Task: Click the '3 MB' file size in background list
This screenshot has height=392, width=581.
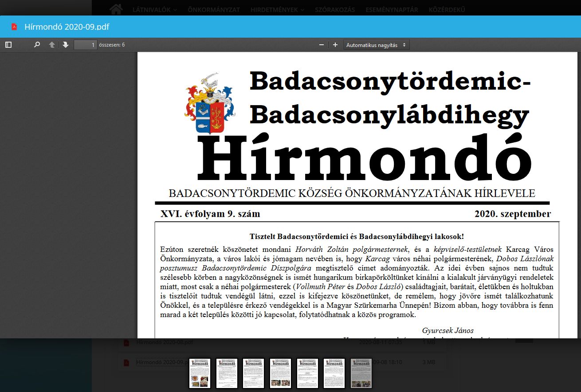Action: coord(428,362)
